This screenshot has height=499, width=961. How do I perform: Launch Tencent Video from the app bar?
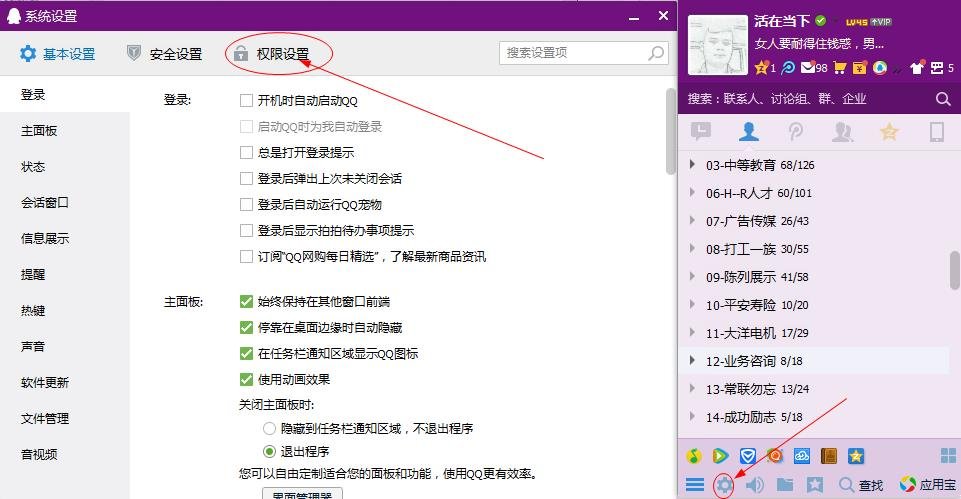pyautogui.click(x=721, y=456)
